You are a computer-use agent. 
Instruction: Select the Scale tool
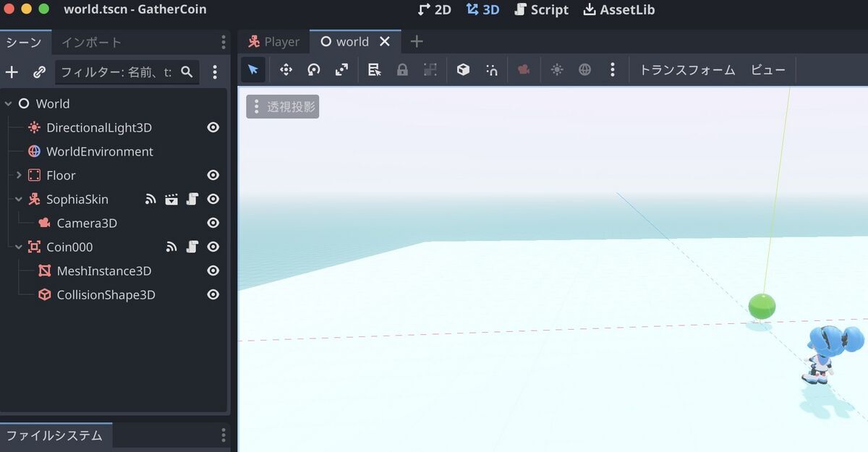point(341,69)
